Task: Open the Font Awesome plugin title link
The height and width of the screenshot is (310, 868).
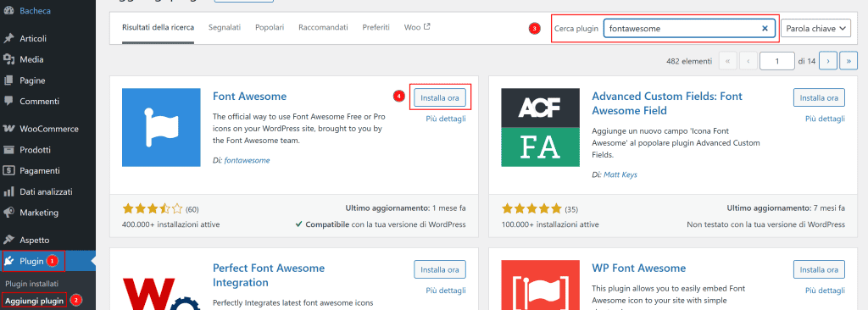Action: pyautogui.click(x=250, y=97)
